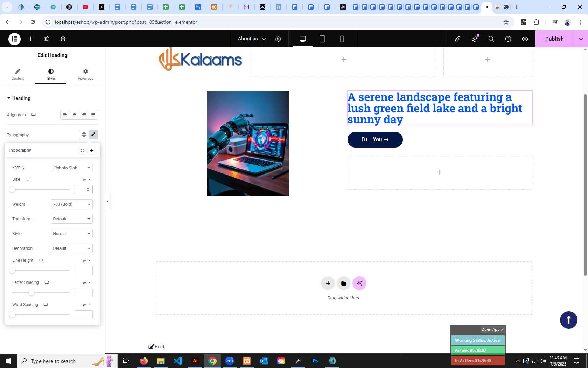Open the Family font dropdown
The height and width of the screenshot is (368, 588).
click(72, 168)
